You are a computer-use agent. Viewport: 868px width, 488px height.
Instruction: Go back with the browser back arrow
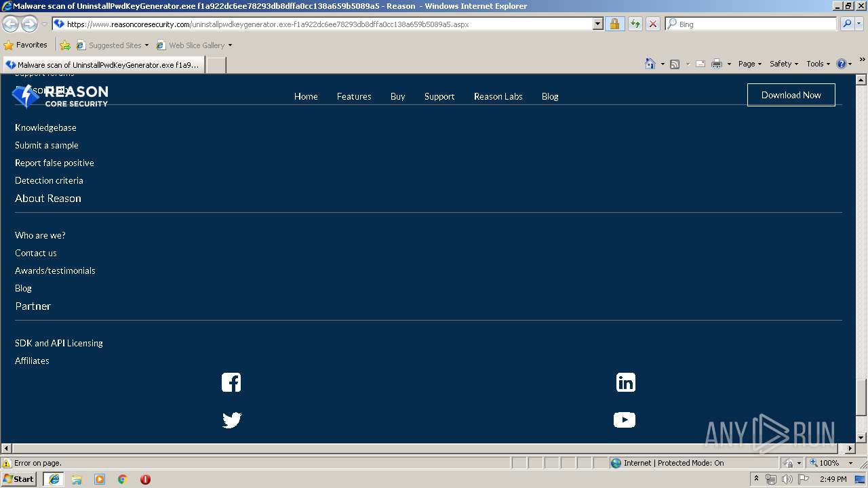(10, 24)
